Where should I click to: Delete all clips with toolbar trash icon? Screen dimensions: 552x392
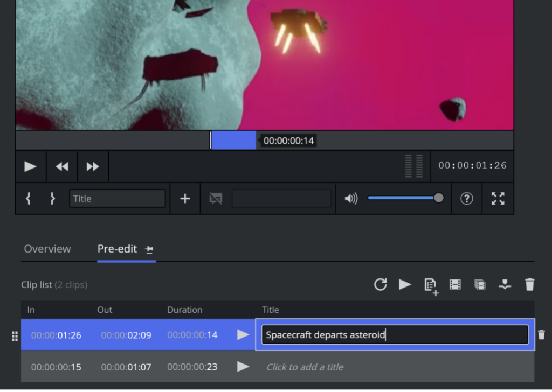pyautogui.click(x=530, y=284)
